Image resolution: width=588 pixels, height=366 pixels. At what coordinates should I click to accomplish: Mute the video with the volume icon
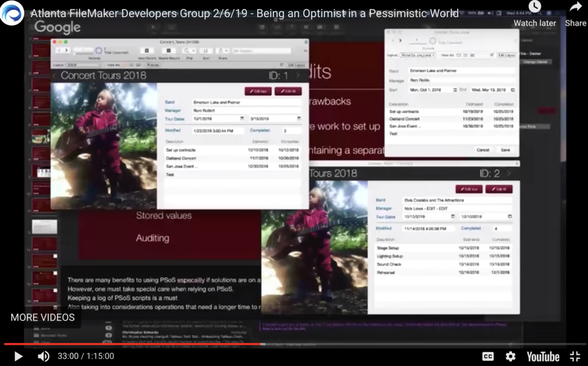pos(42,356)
